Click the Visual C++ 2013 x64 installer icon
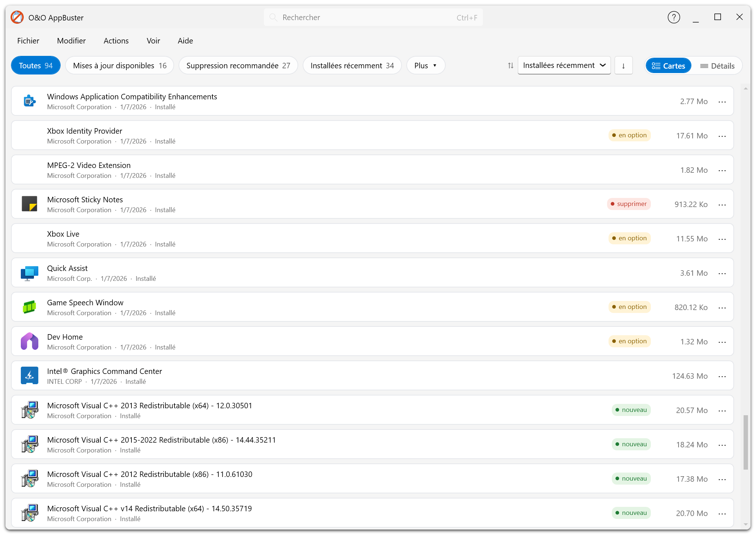The height and width of the screenshot is (535, 756). tap(30, 410)
